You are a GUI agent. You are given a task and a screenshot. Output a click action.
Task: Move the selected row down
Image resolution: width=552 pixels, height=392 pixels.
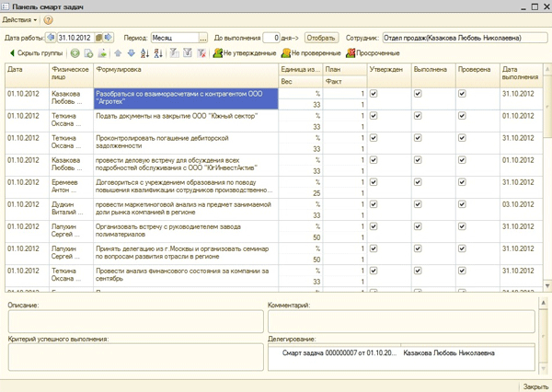pos(132,53)
